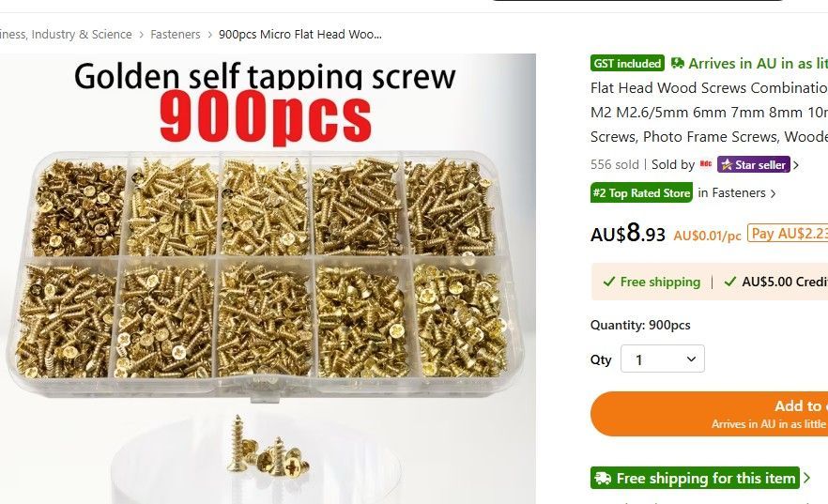Click the in Fasteners category link
Screen dimensions: 828x504
(x=731, y=193)
